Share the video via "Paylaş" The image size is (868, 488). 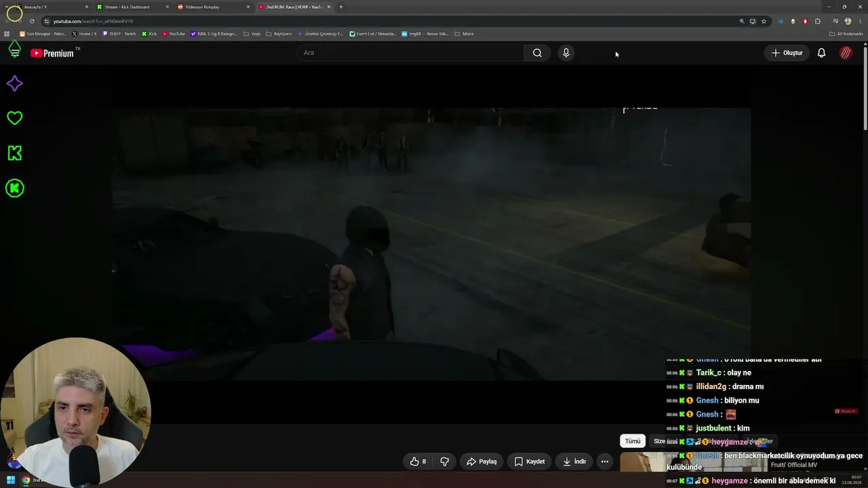coord(481,462)
